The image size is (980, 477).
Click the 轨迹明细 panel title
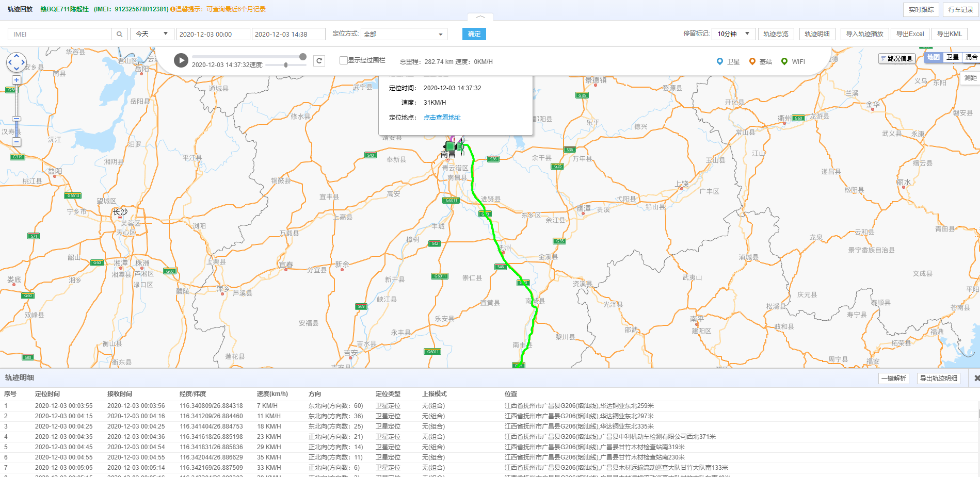pos(20,378)
